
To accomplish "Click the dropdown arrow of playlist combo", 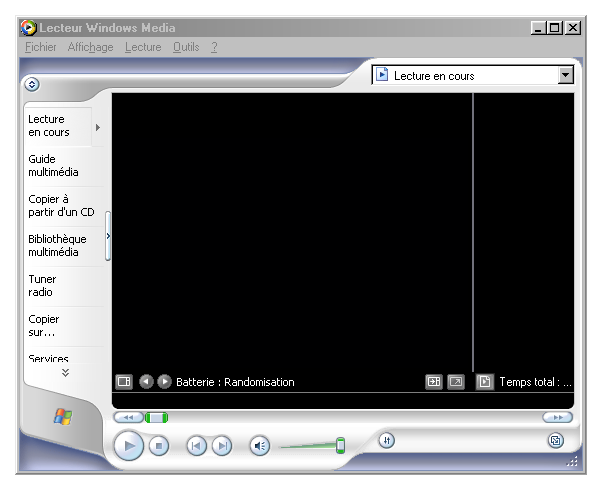I will [x=565, y=75].
